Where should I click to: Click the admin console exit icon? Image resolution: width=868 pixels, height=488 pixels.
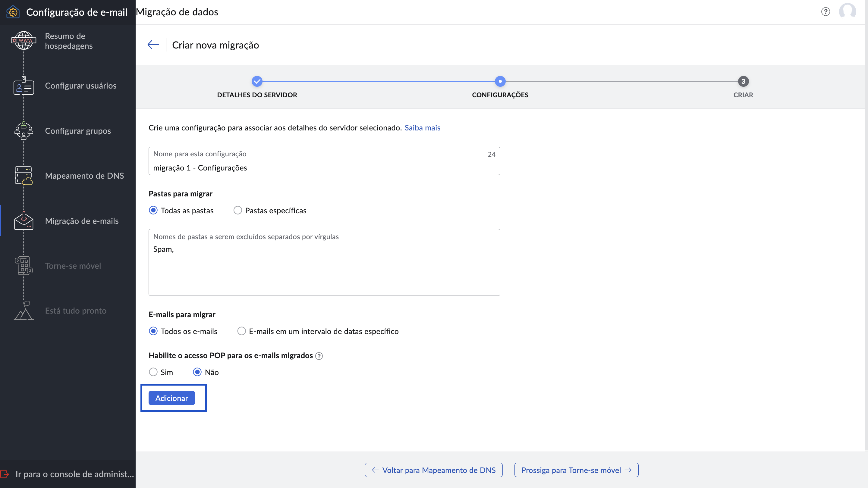pos(5,474)
